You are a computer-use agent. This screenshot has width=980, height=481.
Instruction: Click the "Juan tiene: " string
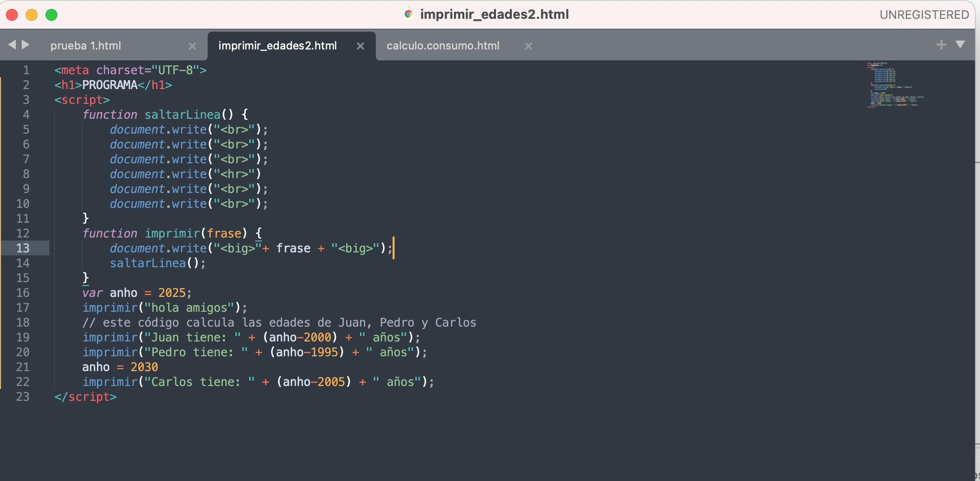click(x=193, y=337)
